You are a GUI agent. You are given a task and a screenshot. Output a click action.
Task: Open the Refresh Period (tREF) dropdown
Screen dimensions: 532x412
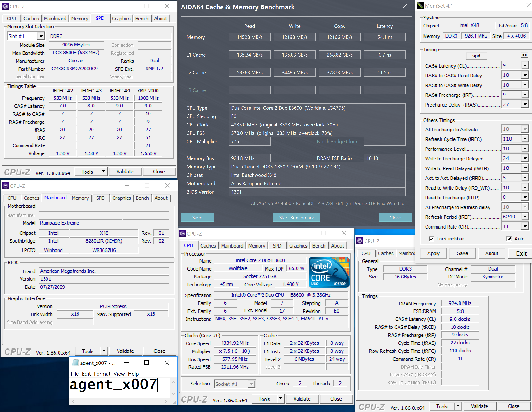tap(525, 216)
